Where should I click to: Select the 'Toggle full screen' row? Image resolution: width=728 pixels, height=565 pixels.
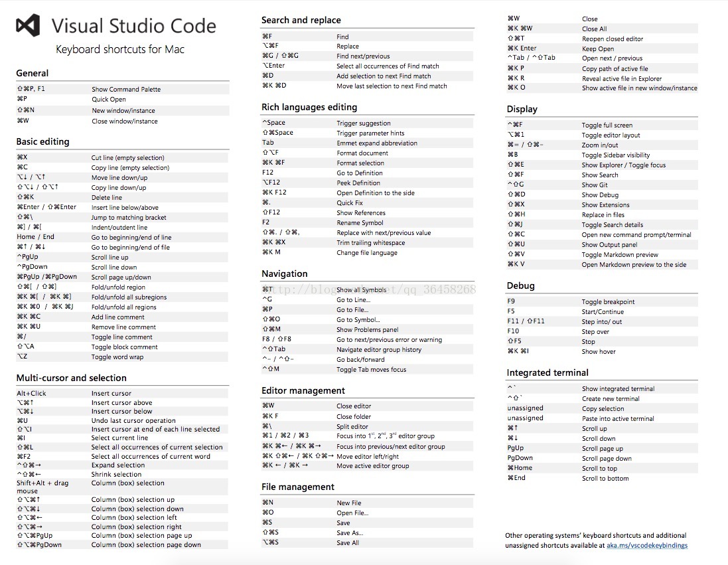602,125
